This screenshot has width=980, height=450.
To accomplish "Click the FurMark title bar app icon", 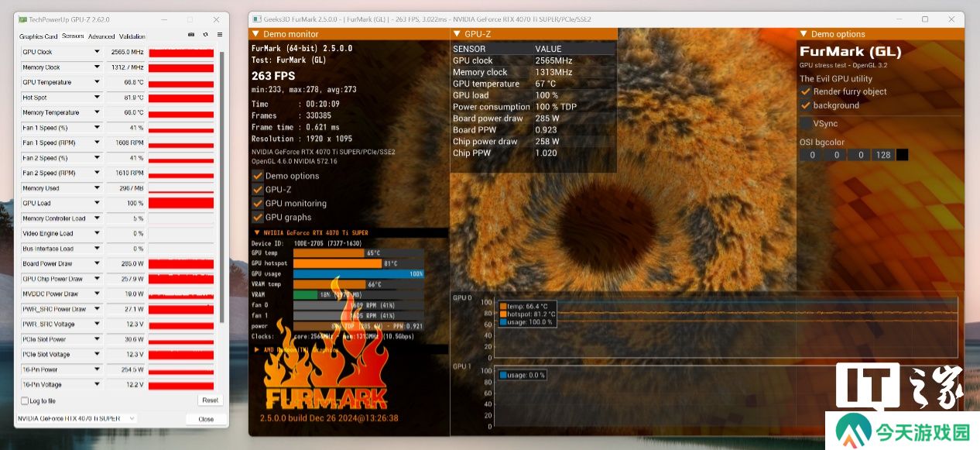I will pyautogui.click(x=256, y=19).
